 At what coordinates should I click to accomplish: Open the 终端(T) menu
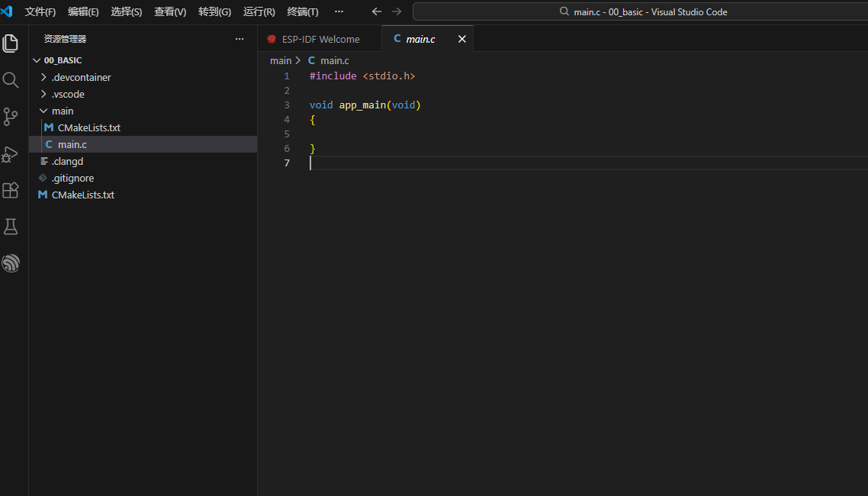point(303,11)
